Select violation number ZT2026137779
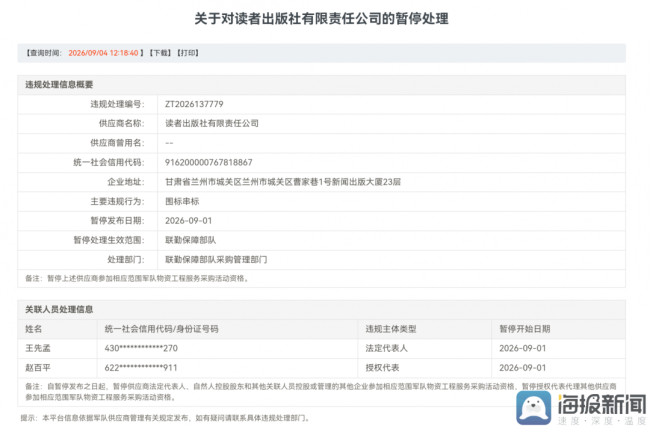This screenshot has width=650, height=429. coord(194,104)
